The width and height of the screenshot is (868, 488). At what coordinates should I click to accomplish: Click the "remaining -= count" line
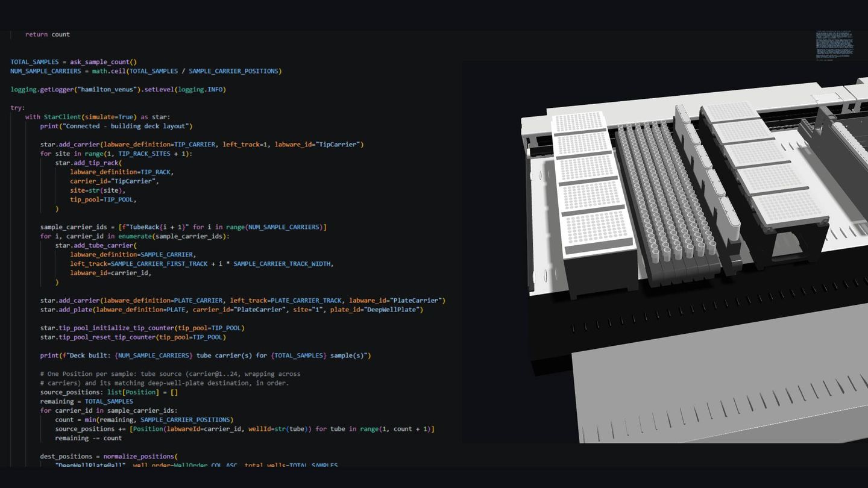[x=89, y=438]
